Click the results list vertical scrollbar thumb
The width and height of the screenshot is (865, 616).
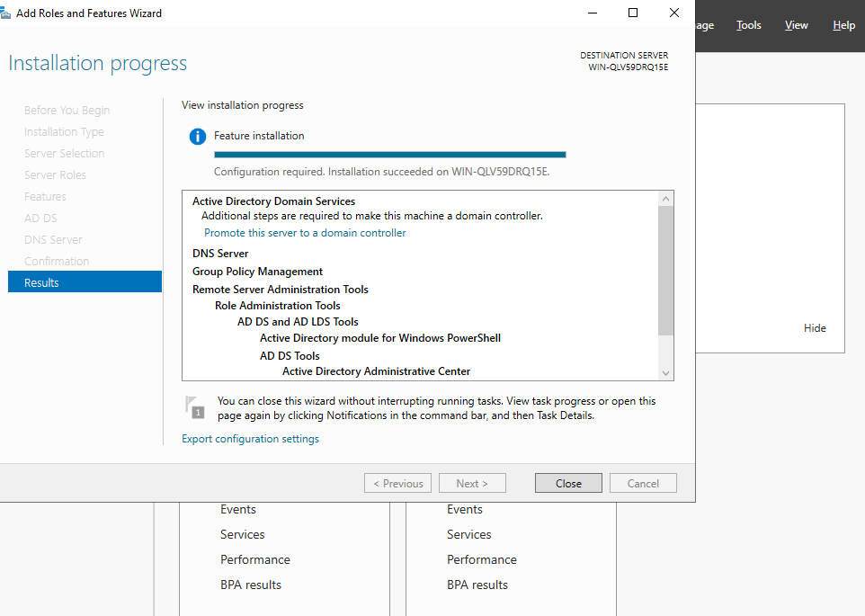tap(665, 270)
